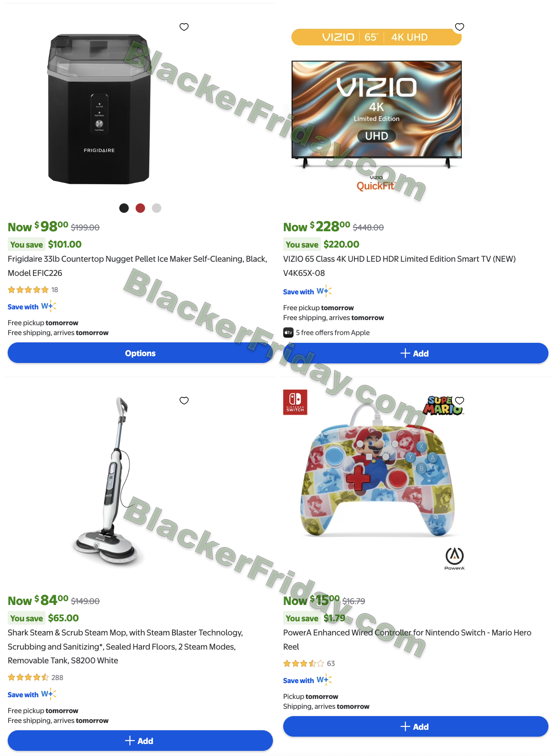557x756 pixels.
Task: Favorite the Frigidaire ice maker with heart icon
Action: [x=184, y=27]
